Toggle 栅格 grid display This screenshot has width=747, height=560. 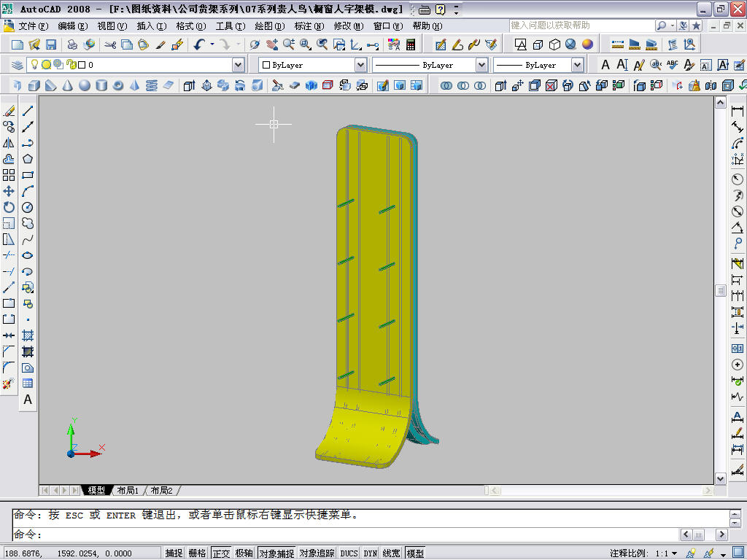(x=197, y=553)
